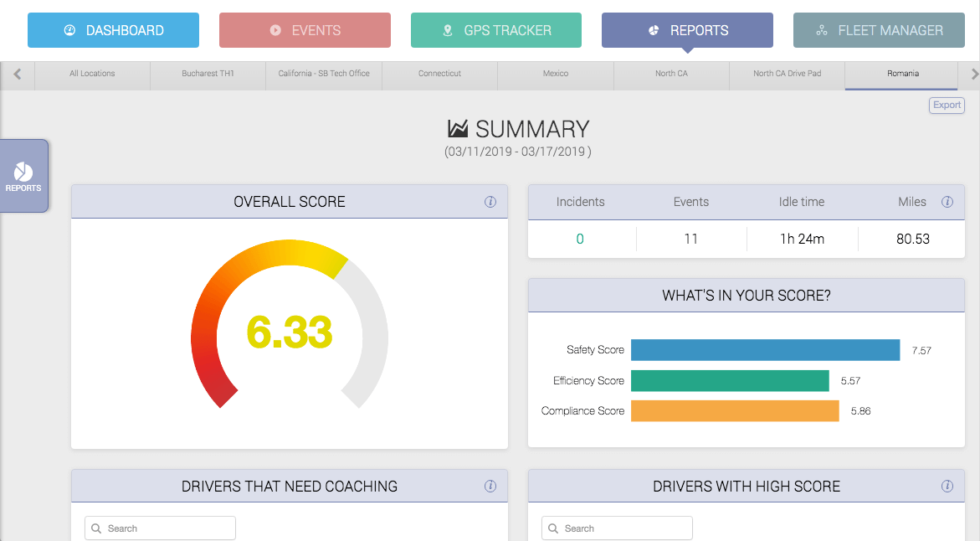Viewport: 980px width, 541px height.
Task: Show info for Drivers That Need Coaching
Action: (x=490, y=486)
